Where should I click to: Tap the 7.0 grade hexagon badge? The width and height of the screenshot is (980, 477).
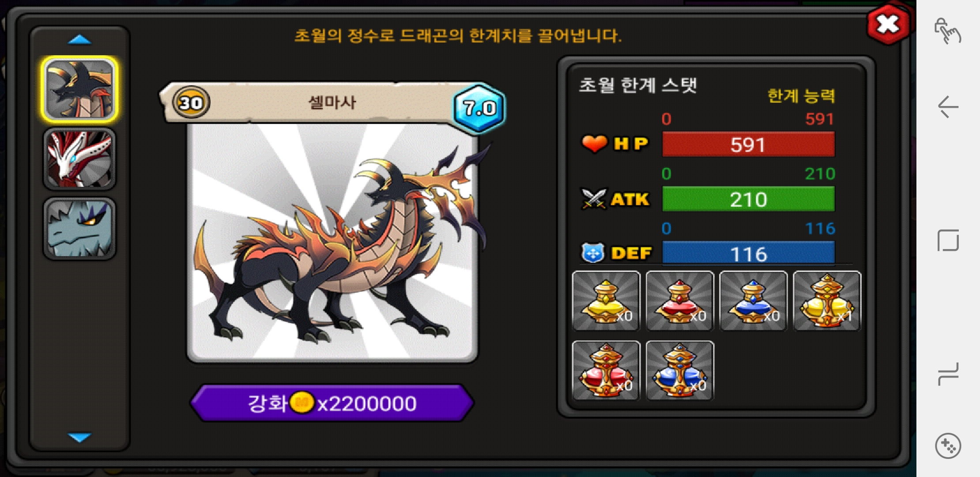pos(479,107)
